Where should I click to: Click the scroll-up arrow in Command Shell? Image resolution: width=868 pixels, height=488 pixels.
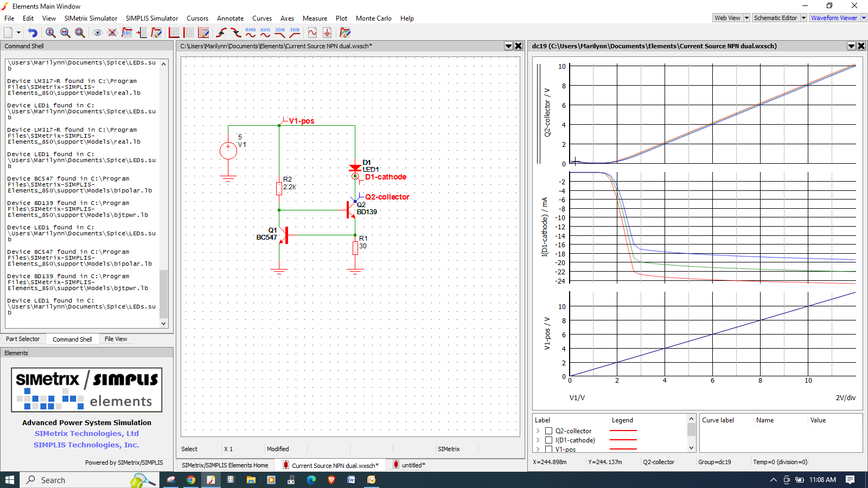click(x=164, y=64)
